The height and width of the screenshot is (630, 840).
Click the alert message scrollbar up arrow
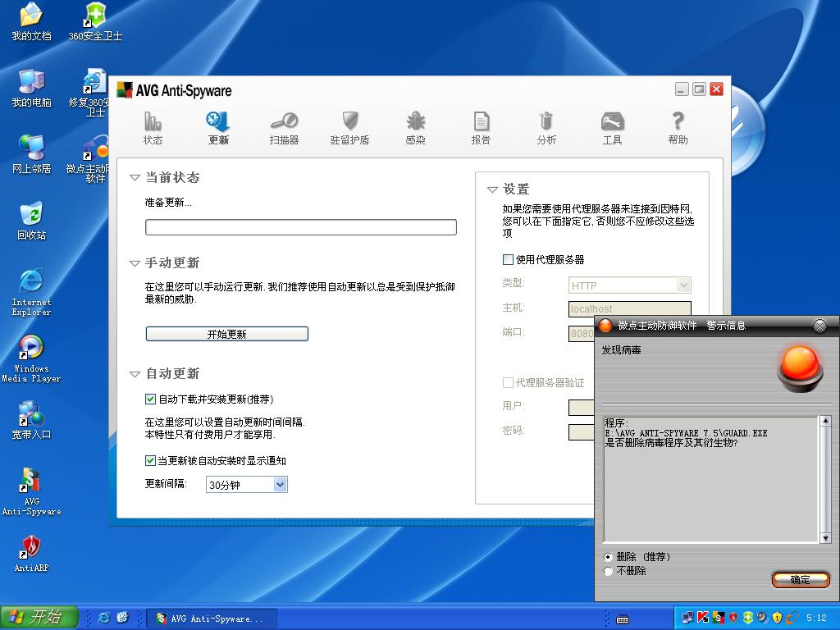pyautogui.click(x=825, y=421)
